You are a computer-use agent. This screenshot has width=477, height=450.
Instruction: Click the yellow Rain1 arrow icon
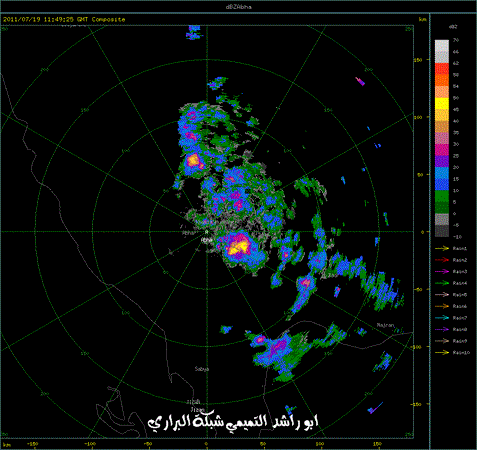(442, 248)
